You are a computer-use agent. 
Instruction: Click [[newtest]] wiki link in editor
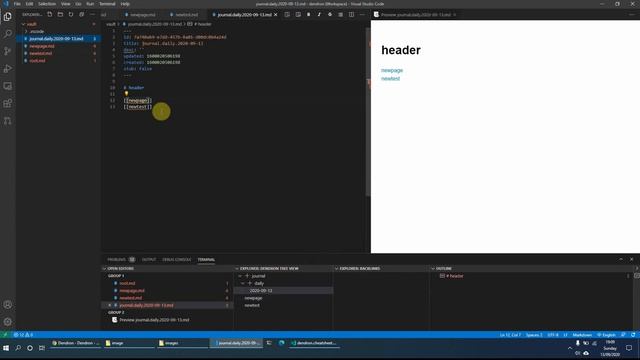[x=138, y=107]
